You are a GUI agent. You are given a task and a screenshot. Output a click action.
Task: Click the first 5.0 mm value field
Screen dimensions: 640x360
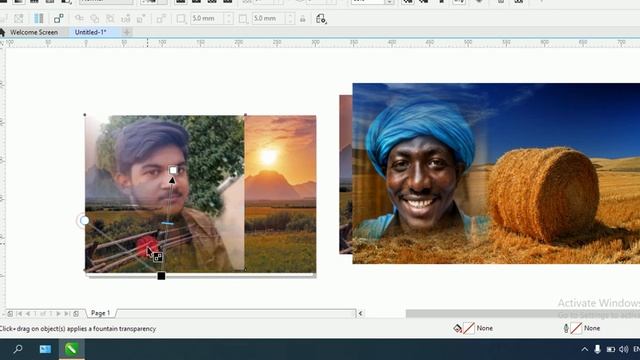[x=208, y=18]
